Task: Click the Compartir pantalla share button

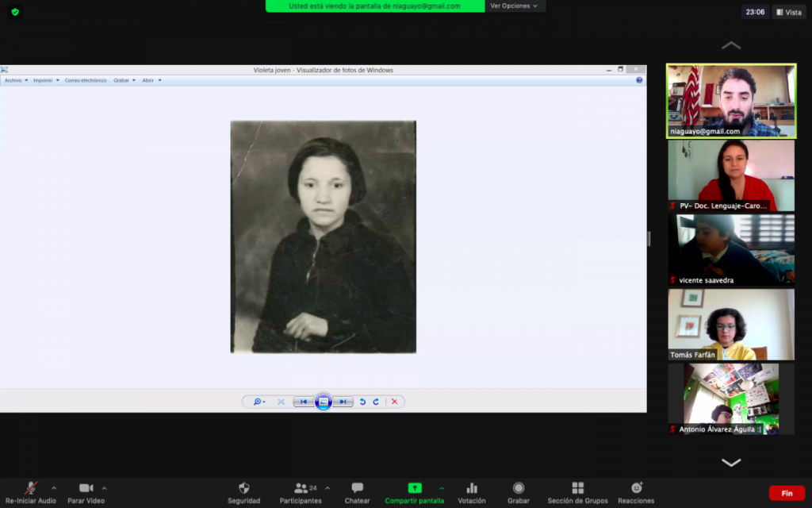Action: pyautogui.click(x=414, y=488)
